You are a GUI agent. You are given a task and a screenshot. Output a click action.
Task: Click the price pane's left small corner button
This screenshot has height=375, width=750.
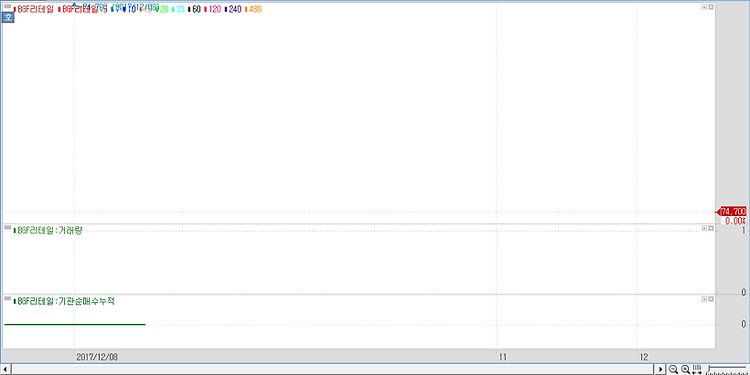click(704, 7)
